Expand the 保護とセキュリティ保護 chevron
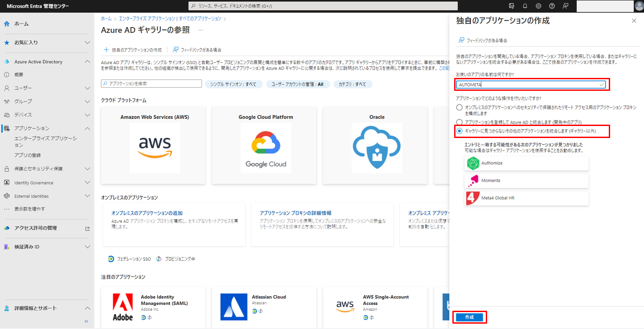The height and width of the screenshot is (329, 644). 87,169
